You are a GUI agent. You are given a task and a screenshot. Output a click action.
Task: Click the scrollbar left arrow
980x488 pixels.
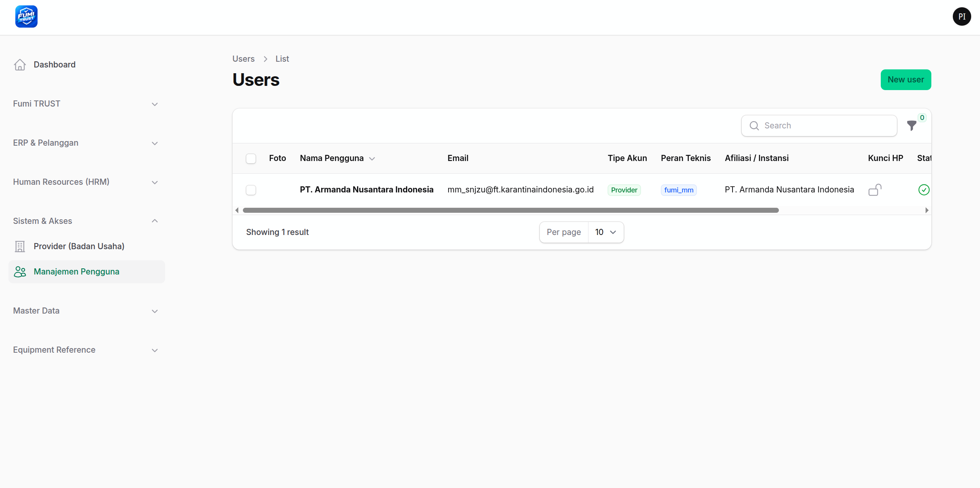click(237, 210)
